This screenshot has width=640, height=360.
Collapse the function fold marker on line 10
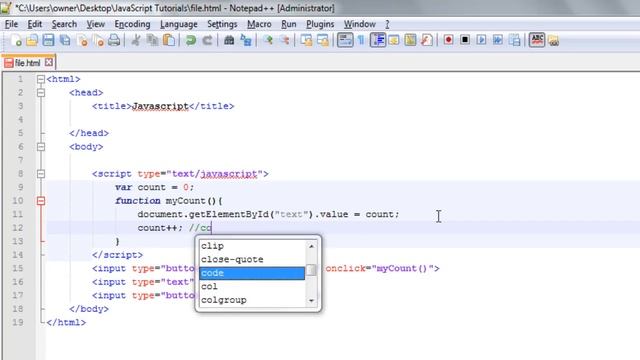point(41,201)
